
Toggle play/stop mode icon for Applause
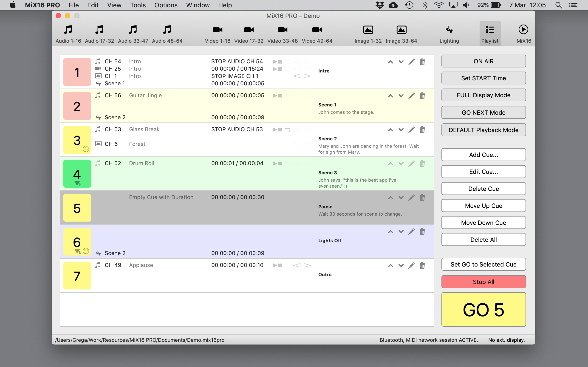tap(277, 265)
